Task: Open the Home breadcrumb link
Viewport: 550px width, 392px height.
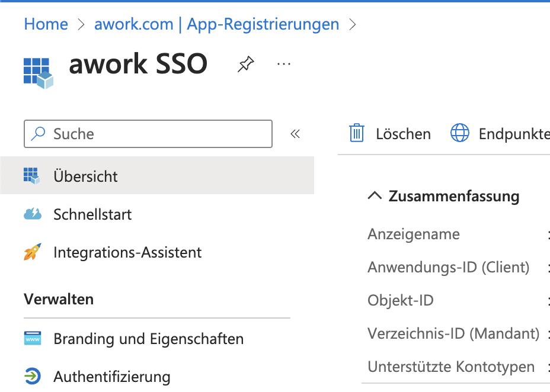Action: (x=46, y=24)
